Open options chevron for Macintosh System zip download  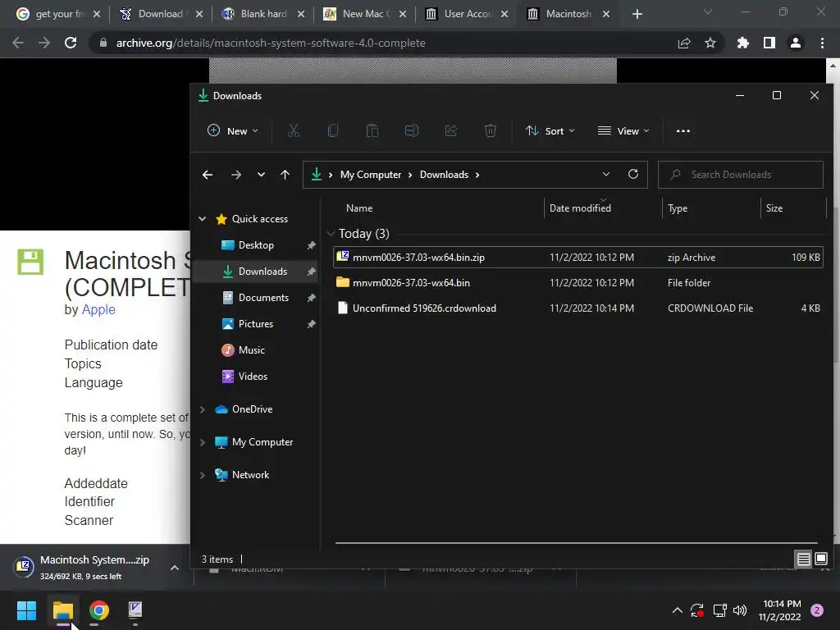tap(175, 568)
